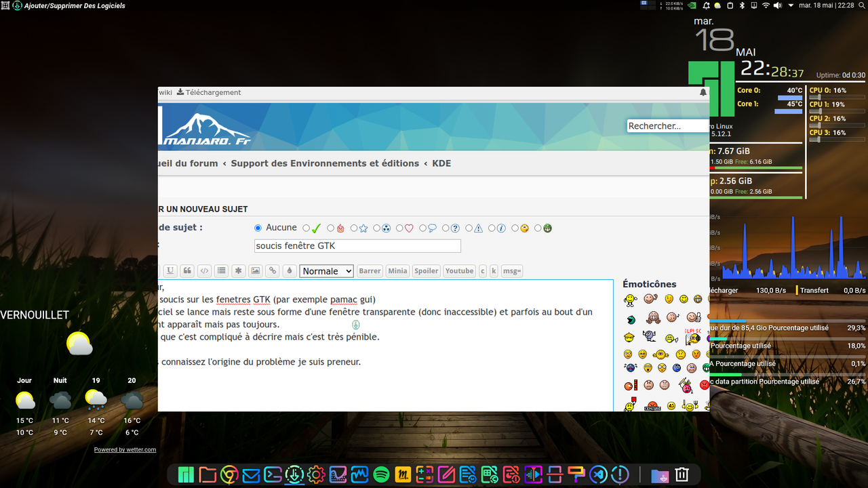Click the k BBCode button
Screen dimensions: 868x488
click(494, 270)
